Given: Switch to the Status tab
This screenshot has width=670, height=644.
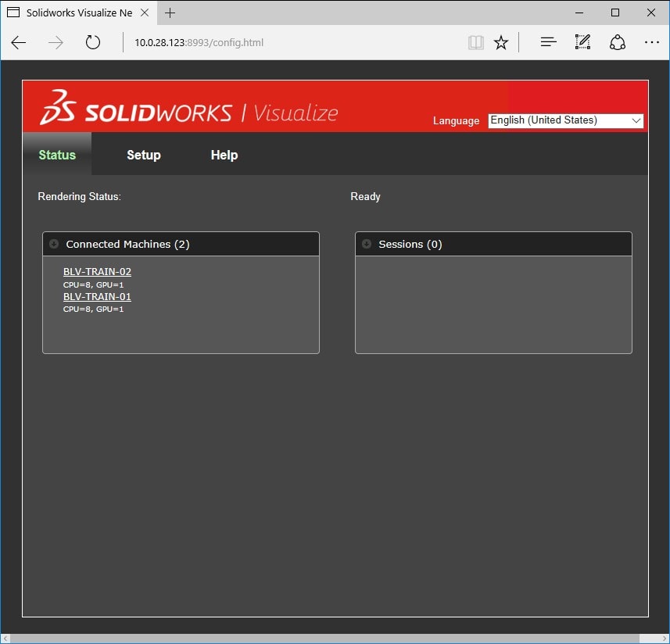Looking at the screenshot, I should coord(57,155).
